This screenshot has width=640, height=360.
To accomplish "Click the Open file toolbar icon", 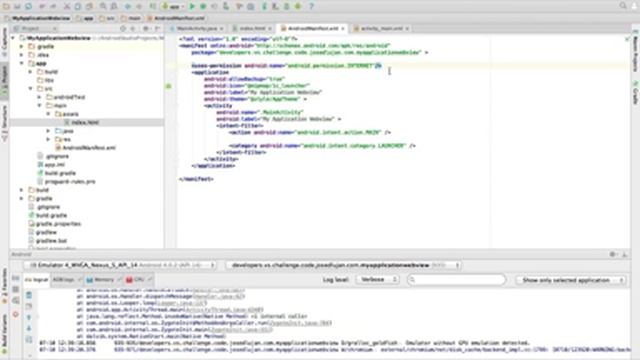I will (6, 6).
